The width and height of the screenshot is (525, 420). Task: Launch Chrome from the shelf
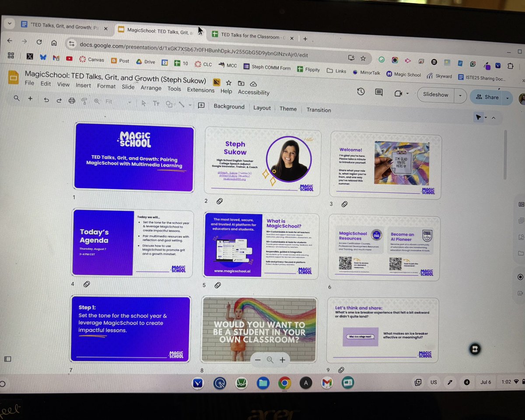coord(284,383)
